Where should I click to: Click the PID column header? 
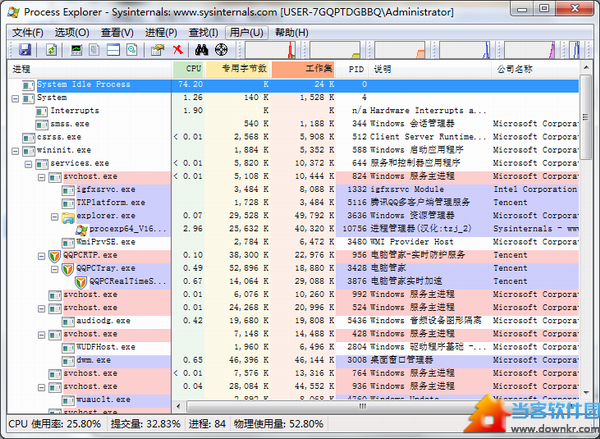[x=355, y=70]
